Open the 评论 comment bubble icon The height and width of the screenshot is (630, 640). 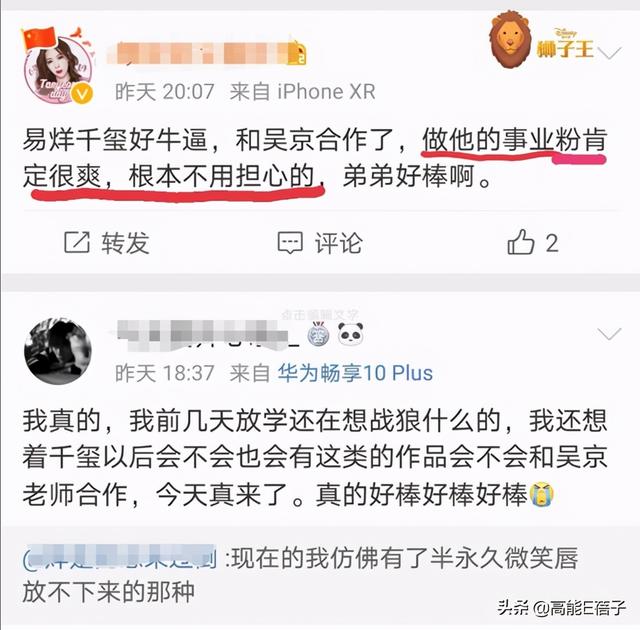[290, 243]
